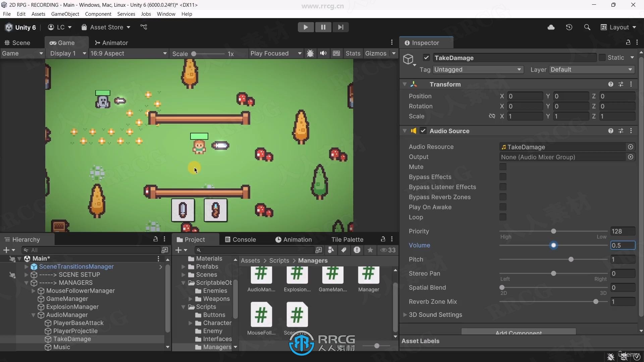The image size is (644, 362).
Task: Toggle the Game view debugger bug icon
Action: tap(310, 54)
